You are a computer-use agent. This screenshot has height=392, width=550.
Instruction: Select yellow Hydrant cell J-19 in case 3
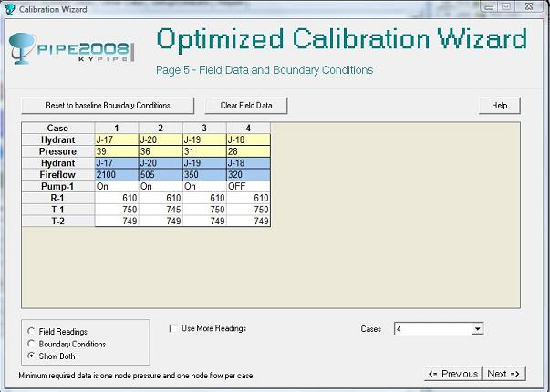point(204,139)
